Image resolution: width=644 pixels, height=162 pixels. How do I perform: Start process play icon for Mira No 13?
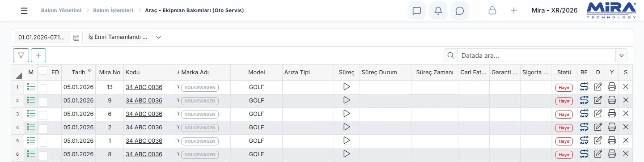tap(346, 87)
